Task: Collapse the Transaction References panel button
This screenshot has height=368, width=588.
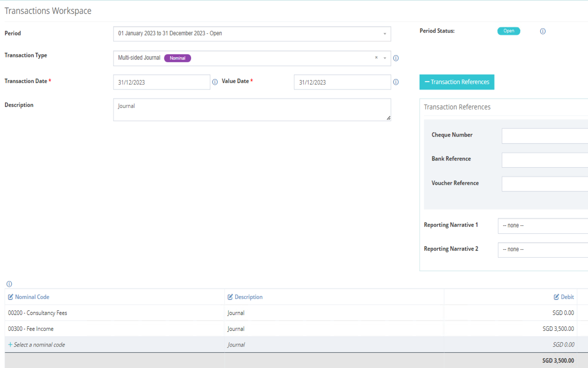Action: point(457,82)
